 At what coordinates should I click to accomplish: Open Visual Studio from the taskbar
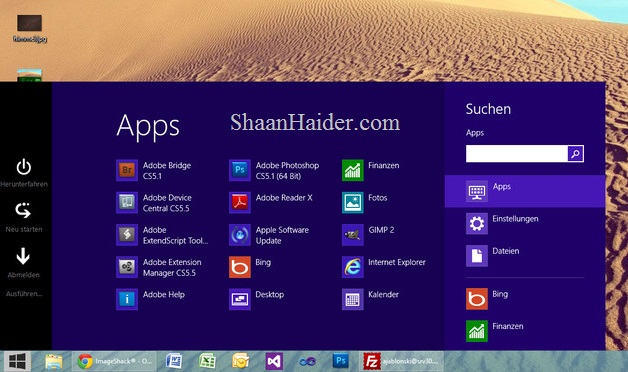(x=274, y=362)
